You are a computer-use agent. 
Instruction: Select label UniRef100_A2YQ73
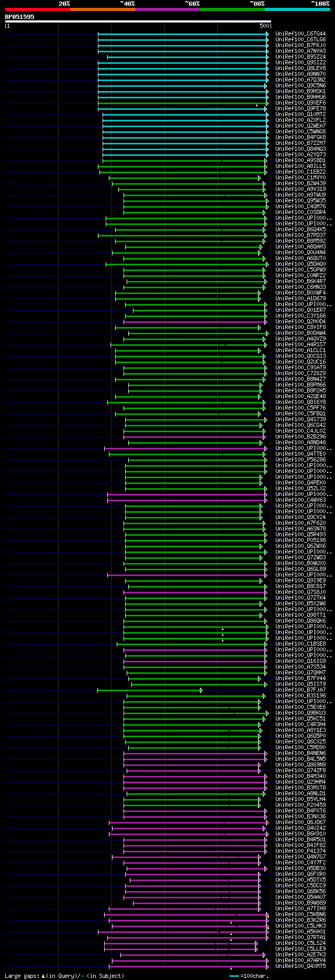pos(300,155)
